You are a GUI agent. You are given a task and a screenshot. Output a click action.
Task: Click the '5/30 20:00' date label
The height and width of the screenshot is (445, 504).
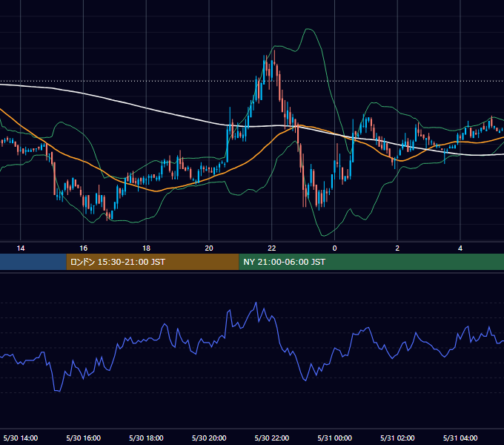[x=209, y=438]
